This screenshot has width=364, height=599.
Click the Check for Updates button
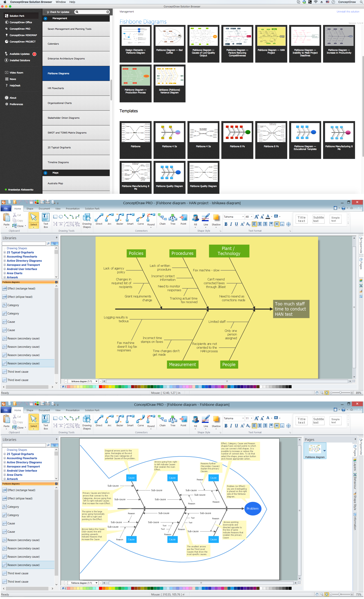(58, 12)
